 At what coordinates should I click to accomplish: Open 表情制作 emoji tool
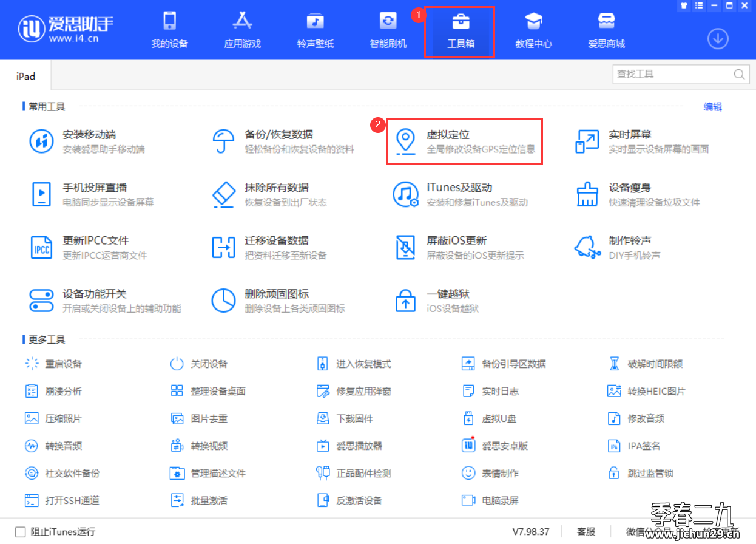click(x=490, y=473)
